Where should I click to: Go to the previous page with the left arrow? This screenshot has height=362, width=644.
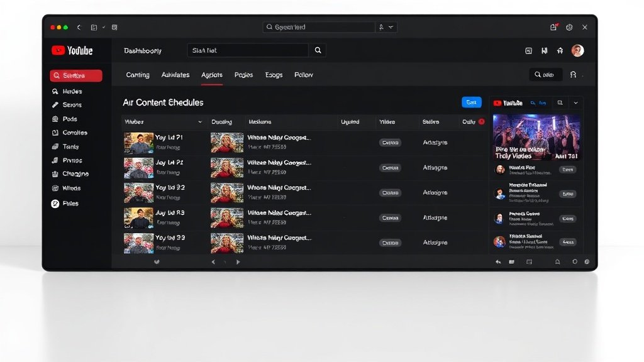[x=213, y=262]
